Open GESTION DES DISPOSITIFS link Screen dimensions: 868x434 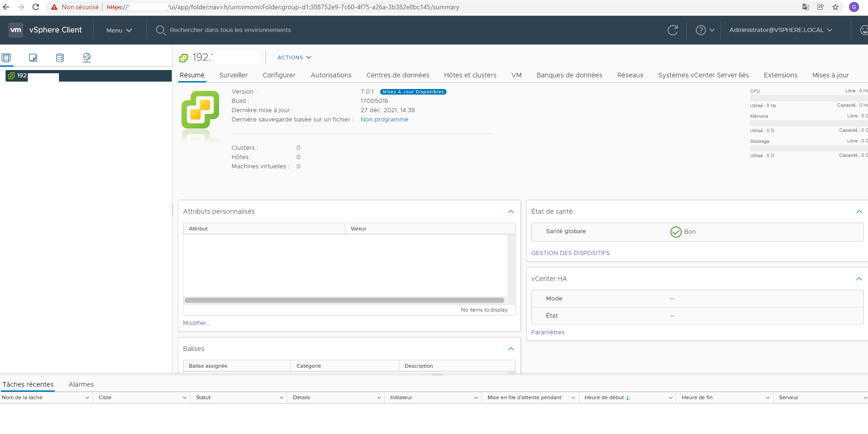570,253
